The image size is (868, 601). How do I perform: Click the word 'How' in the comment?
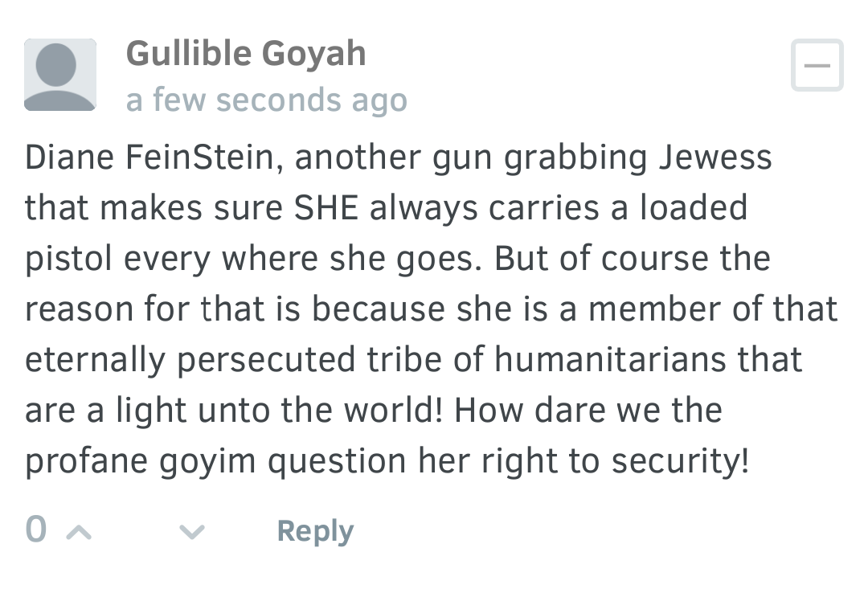click(x=489, y=411)
